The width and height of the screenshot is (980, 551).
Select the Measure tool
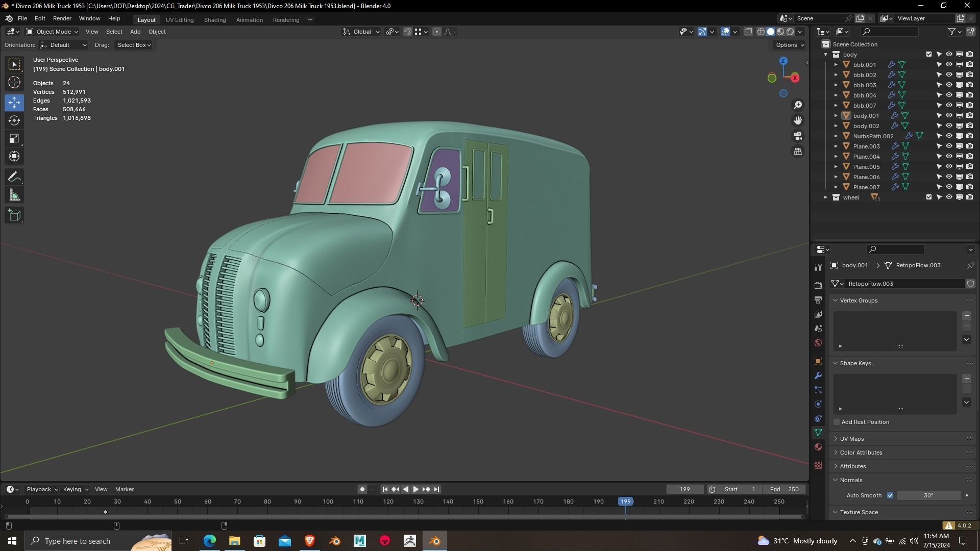pyautogui.click(x=14, y=195)
